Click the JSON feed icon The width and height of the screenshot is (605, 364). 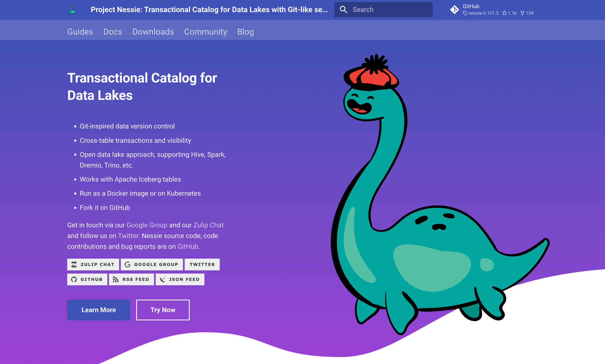[x=162, y=279]
